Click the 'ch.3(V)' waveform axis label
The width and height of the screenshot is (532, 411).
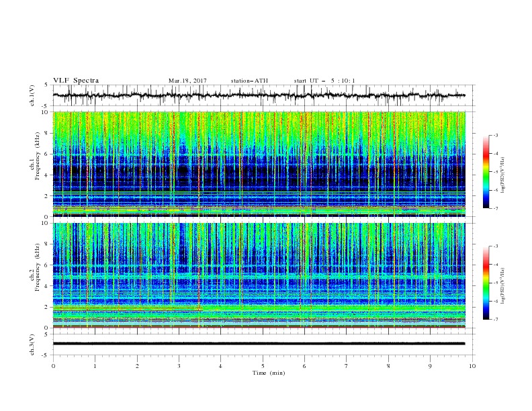coord(32,345)
